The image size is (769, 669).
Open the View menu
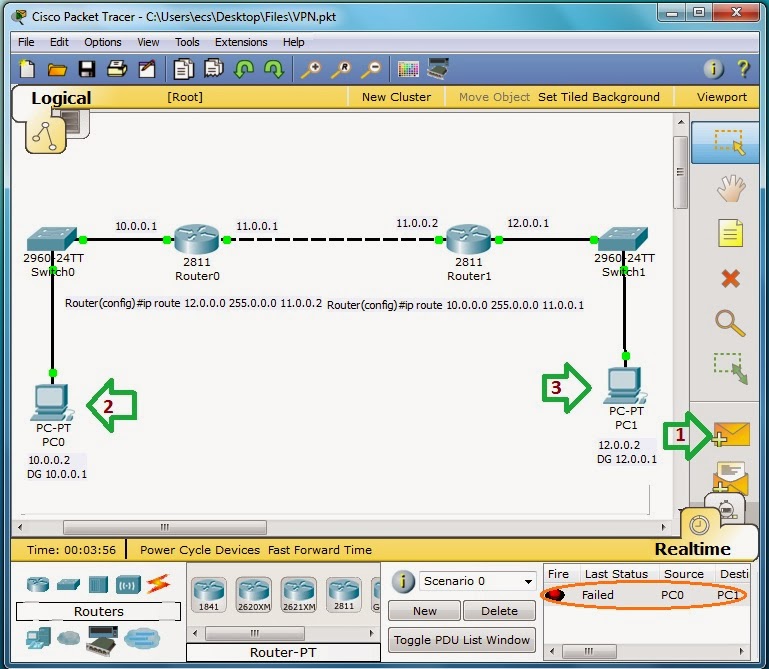pyautogui.click(x=148, y=42)
